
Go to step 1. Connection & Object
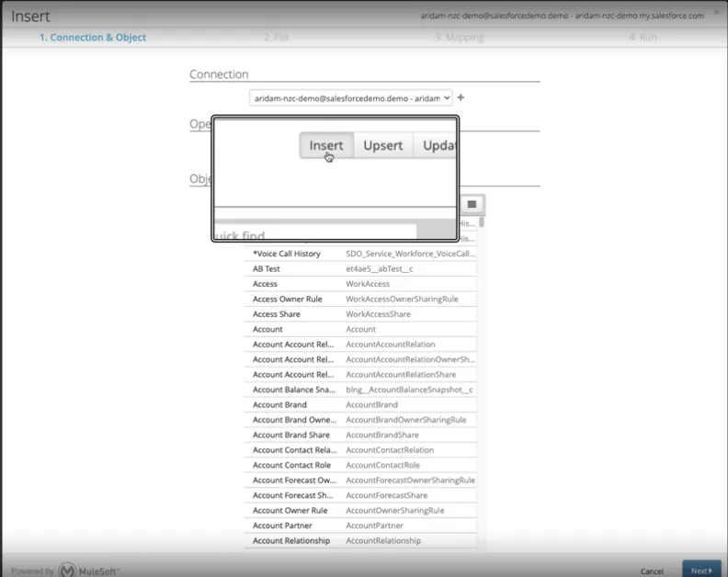click(x=93, y=37)
